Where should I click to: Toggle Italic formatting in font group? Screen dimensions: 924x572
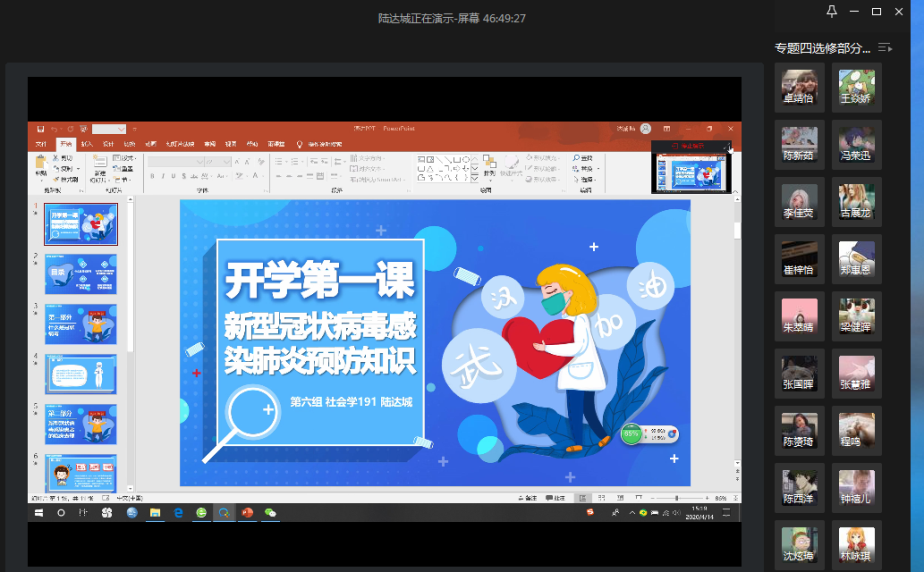[163, 176]
